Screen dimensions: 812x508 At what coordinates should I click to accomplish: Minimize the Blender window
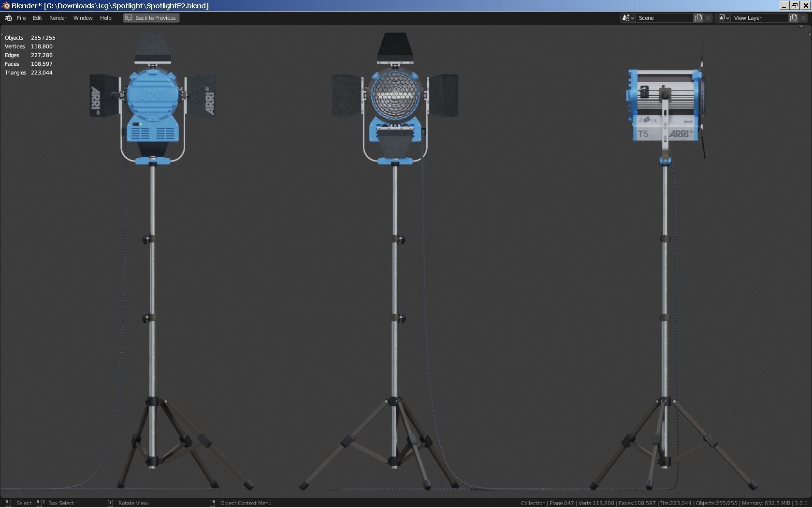[784, 5]
